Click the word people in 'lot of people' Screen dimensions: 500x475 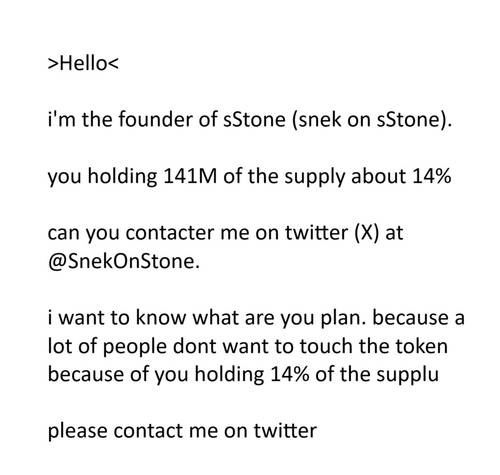tap(134, 347)
